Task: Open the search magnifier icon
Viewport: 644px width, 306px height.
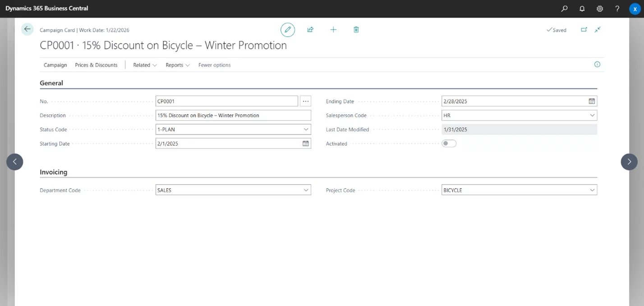Action: [x=564, y=9]
